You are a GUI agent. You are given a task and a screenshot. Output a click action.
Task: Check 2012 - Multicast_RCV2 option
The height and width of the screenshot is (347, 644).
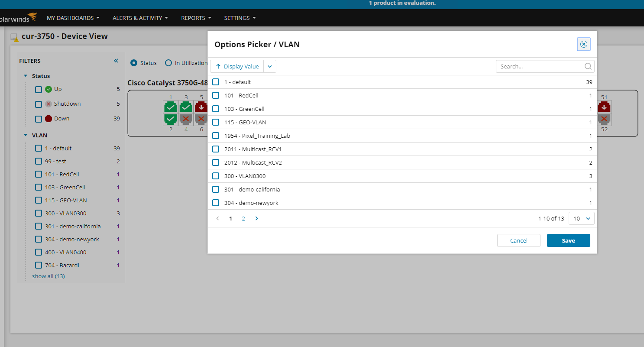(x=216, y=162)
